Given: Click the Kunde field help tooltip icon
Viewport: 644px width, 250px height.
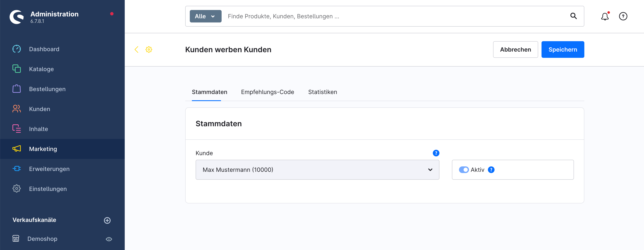Looking at the screenshot, I should tap(436, 153).
